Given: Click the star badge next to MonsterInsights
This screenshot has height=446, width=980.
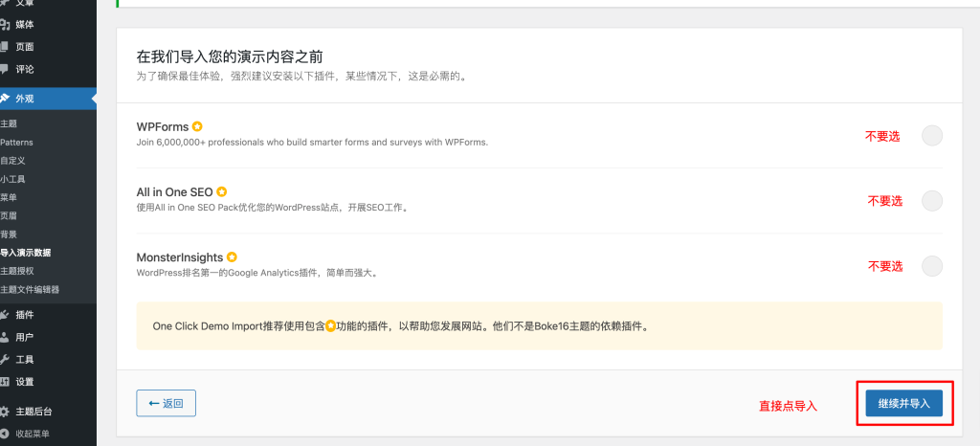Looking at the screenshot, I should [232, 256].
